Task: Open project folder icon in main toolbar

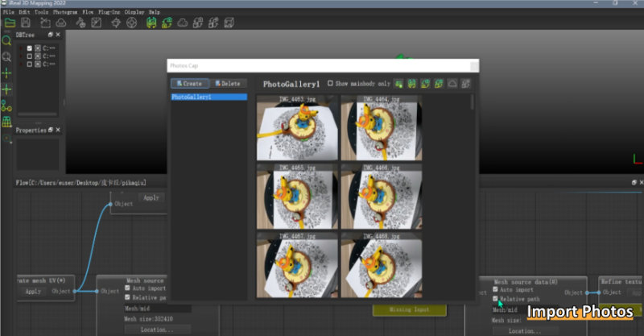Action: (10, 23)
